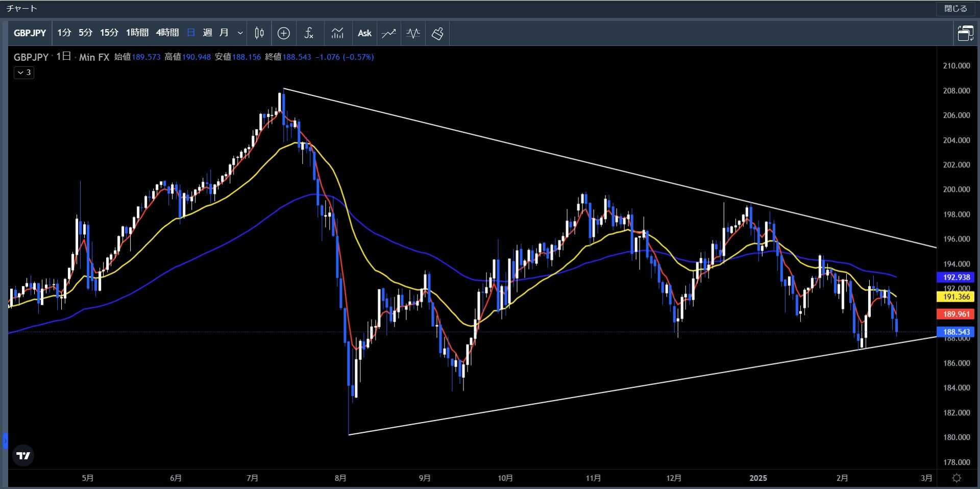Switch to the 1分 timeframe
Image resolution: width=980 pixels, height=489 pixels.
pyautogui.click(x=64, y=33)
